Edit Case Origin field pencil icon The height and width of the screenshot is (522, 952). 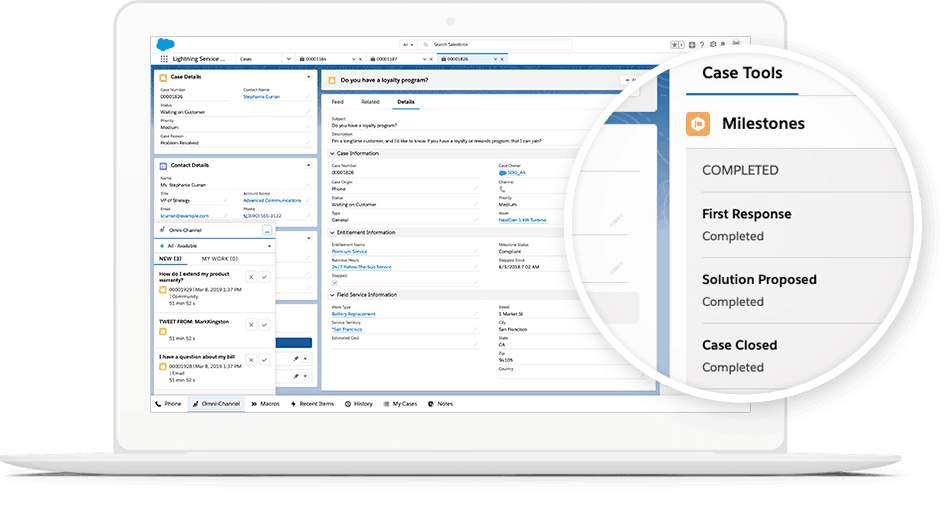(x=475, y=189)
